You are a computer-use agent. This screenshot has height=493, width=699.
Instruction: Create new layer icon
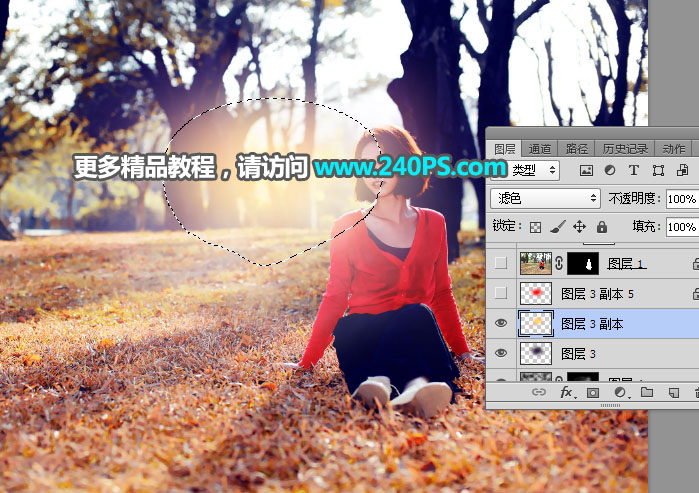click(x=674, y=393)
